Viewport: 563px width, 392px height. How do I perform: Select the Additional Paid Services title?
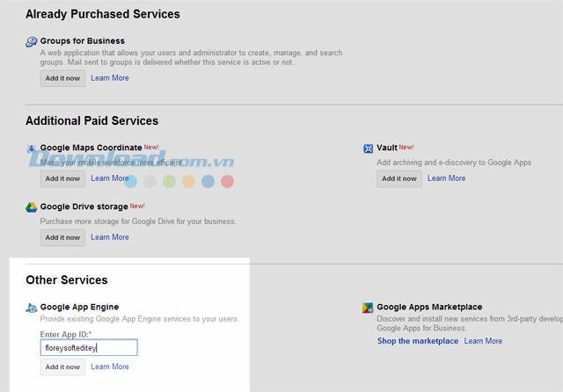[91, 121]
